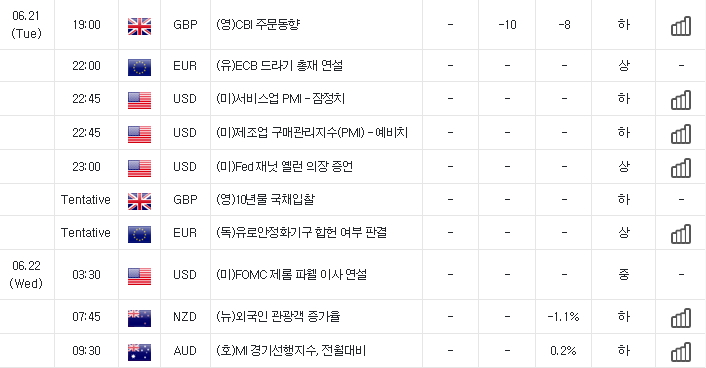Click the US flag in the 03:30 row
This screenshot has width=706, height=368.
[140, 277]
